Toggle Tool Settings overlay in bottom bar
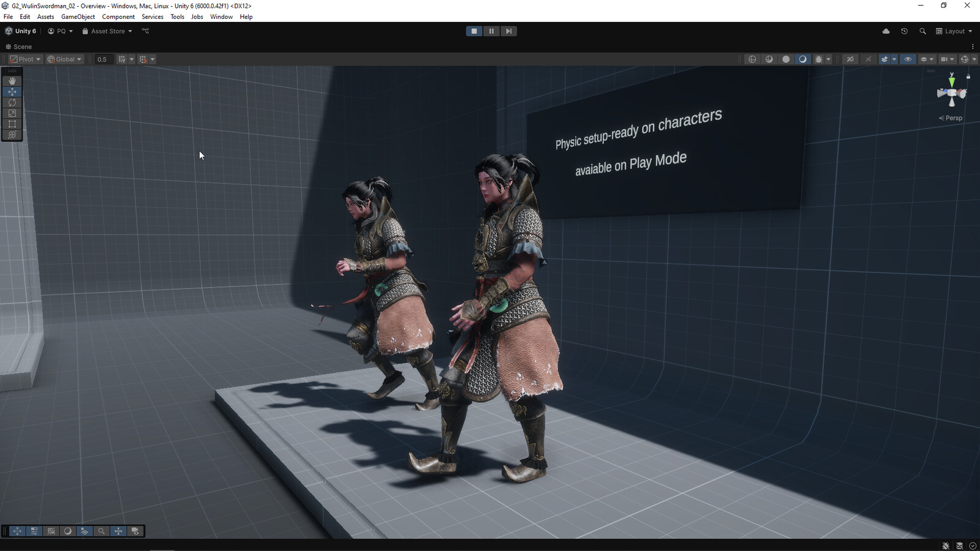Image resolution: width=980 pixels, height=551 pixels. 34,531
